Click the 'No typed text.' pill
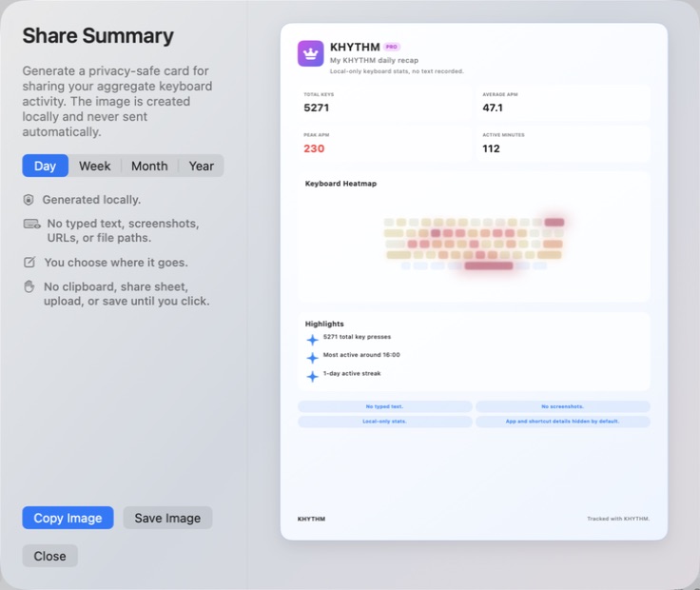Viewport: 700px width, 590px height. [384, 406]
